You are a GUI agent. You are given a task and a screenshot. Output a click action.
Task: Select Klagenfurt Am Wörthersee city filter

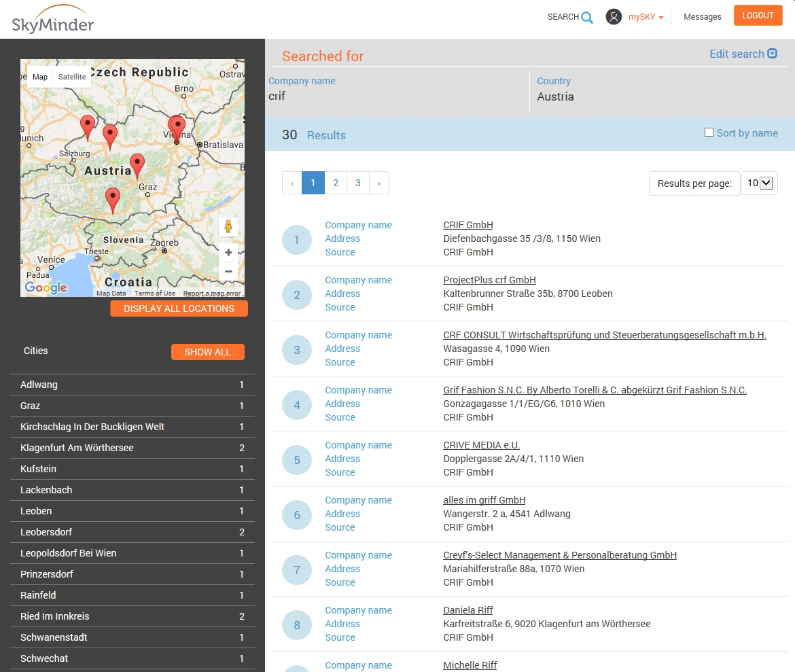(x=132, y=448)
